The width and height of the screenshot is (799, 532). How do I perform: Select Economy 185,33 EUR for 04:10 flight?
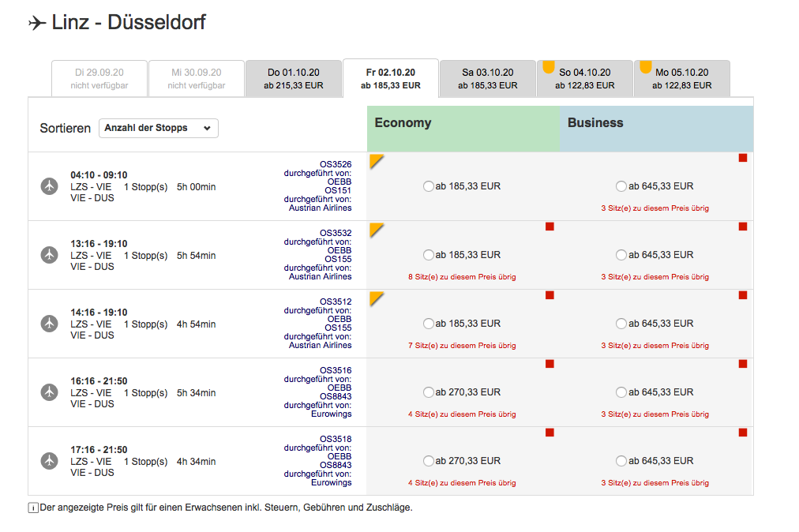429,186
